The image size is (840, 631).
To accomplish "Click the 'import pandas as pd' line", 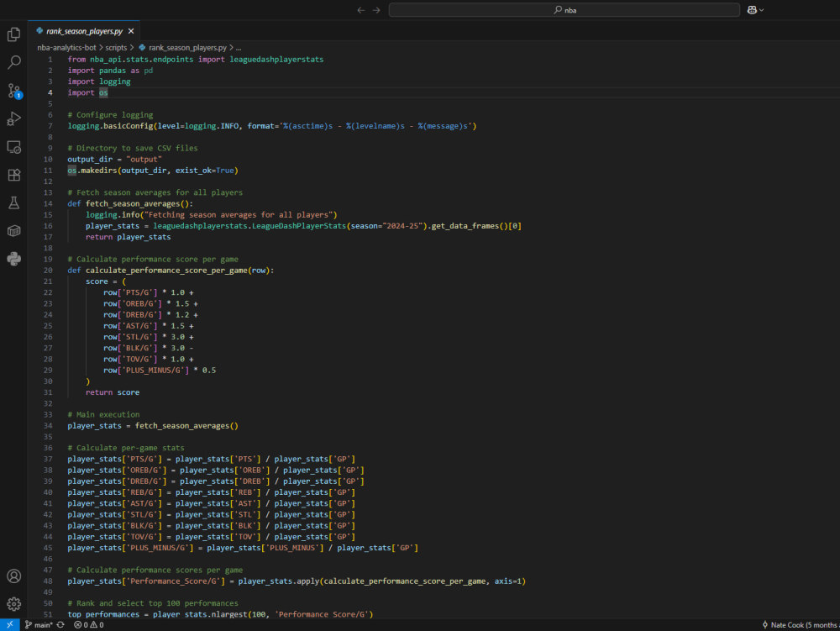I will [x=110, y=71].
